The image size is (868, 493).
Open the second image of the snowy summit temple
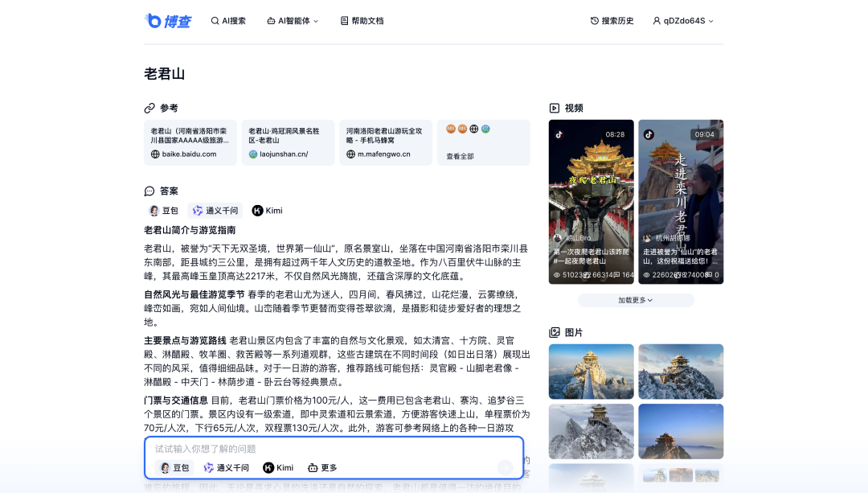[681, 372]
